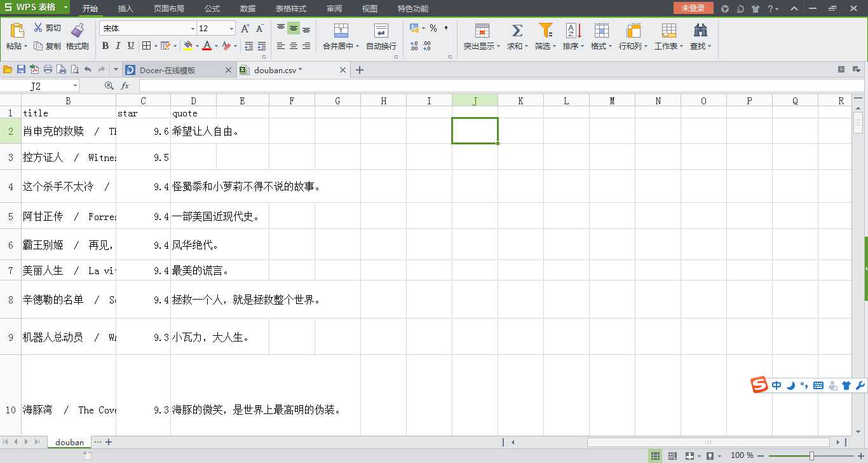Open the font size dropdown
The width and height of the screenshot is (868, 463).
point(231,29)
